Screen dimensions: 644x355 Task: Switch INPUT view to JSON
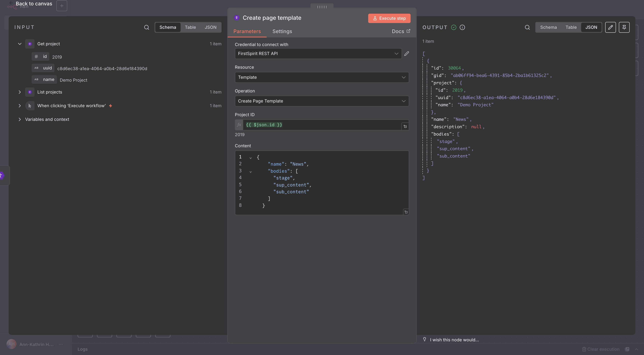[x=210, y=27]
